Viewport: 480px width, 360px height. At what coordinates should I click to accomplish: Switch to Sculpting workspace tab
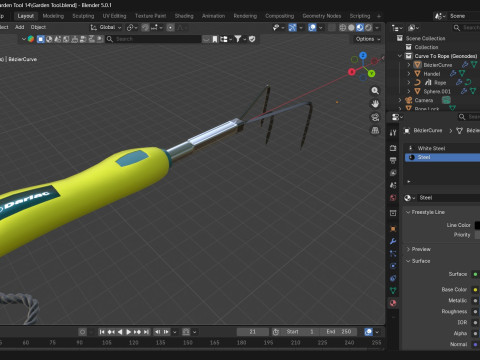(x=83, y=16)
